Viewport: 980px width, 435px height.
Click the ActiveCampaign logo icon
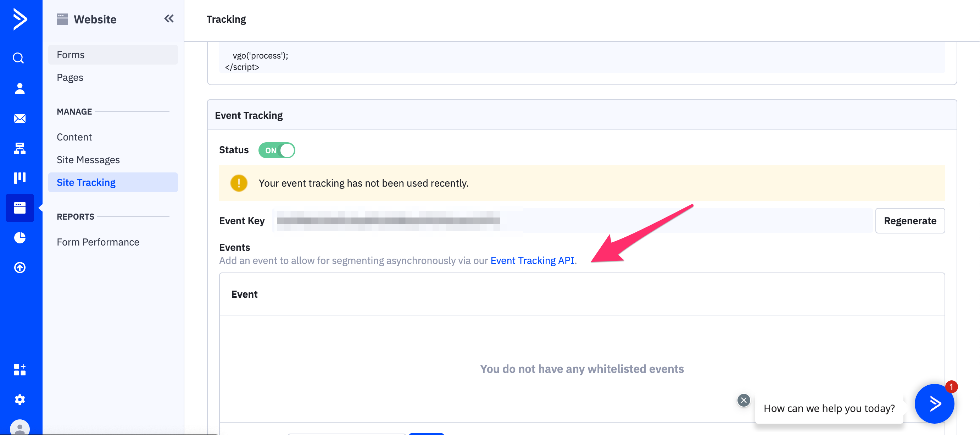click(x=20, y=19)
